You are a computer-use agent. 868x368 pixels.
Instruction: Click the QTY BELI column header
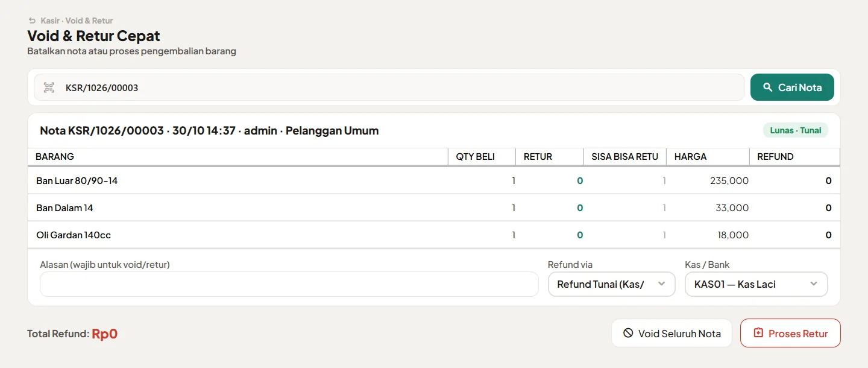click(x=482, y=156)
